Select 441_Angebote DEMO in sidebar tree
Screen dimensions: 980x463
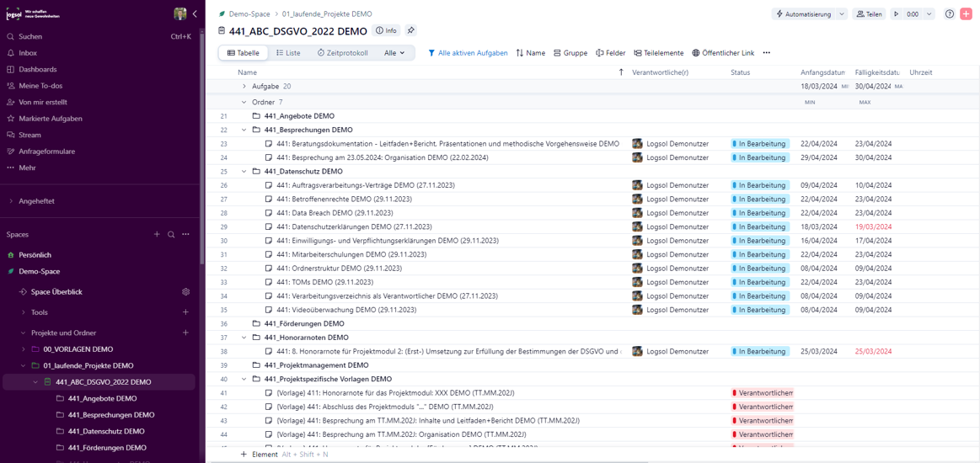click(102, 398)
